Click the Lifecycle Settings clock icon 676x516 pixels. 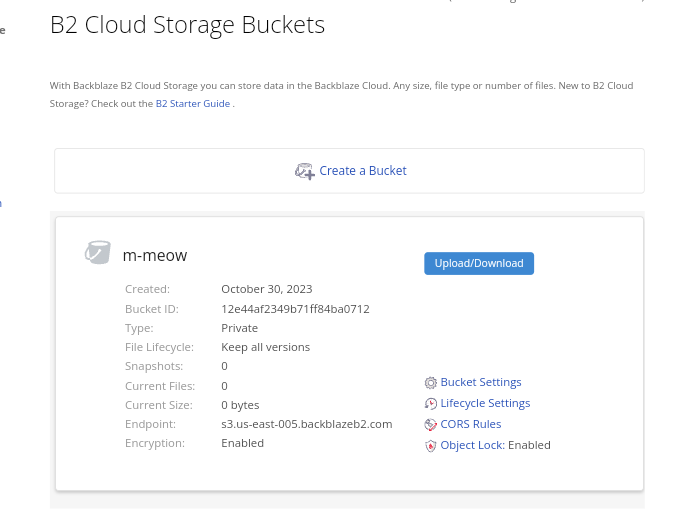[x=430, y=403]
